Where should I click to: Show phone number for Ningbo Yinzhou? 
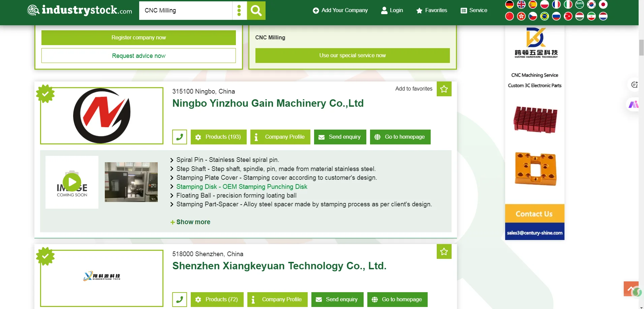click(180, 137)
